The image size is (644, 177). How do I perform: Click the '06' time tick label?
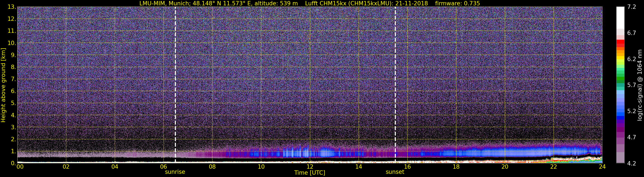pyautogui.click(x=164, y=167)
